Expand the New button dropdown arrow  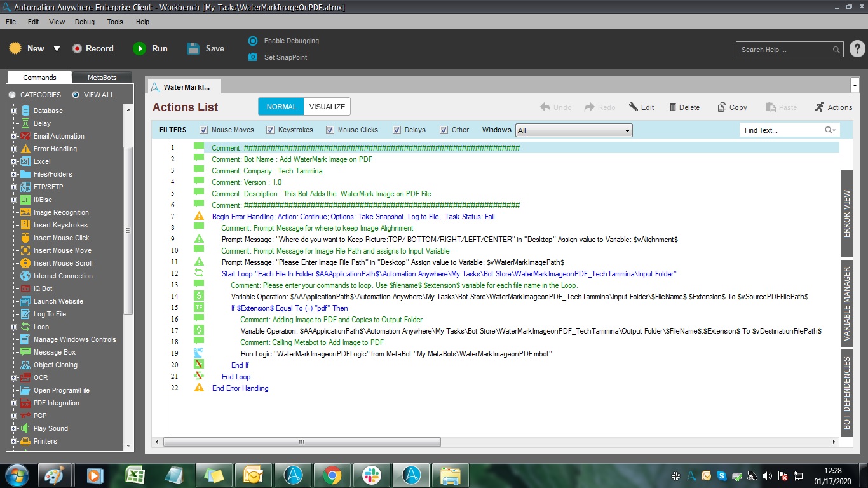[57, 49]
